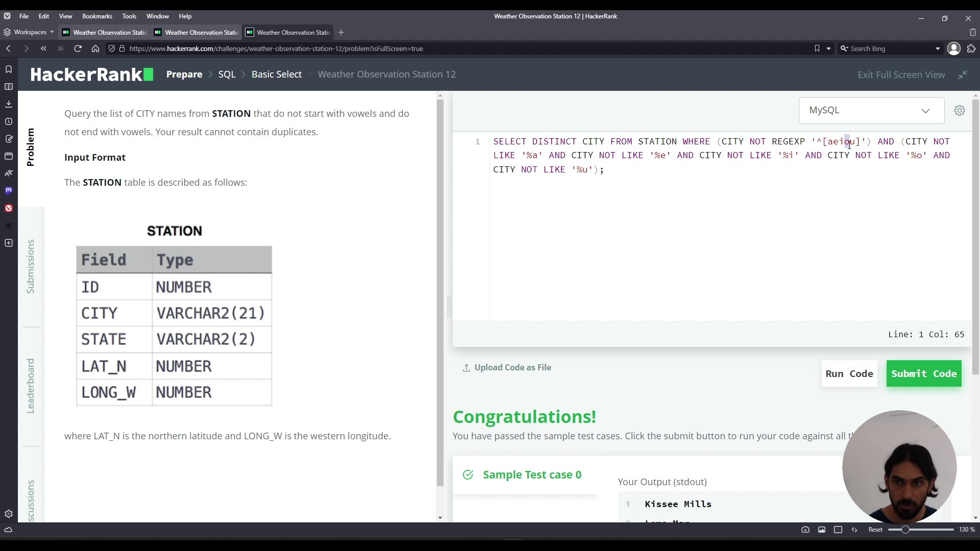This screenshot has height=551, width=980.
Task: Capture a screenshot with the camera tool
Action: click(x=805, y=530)
